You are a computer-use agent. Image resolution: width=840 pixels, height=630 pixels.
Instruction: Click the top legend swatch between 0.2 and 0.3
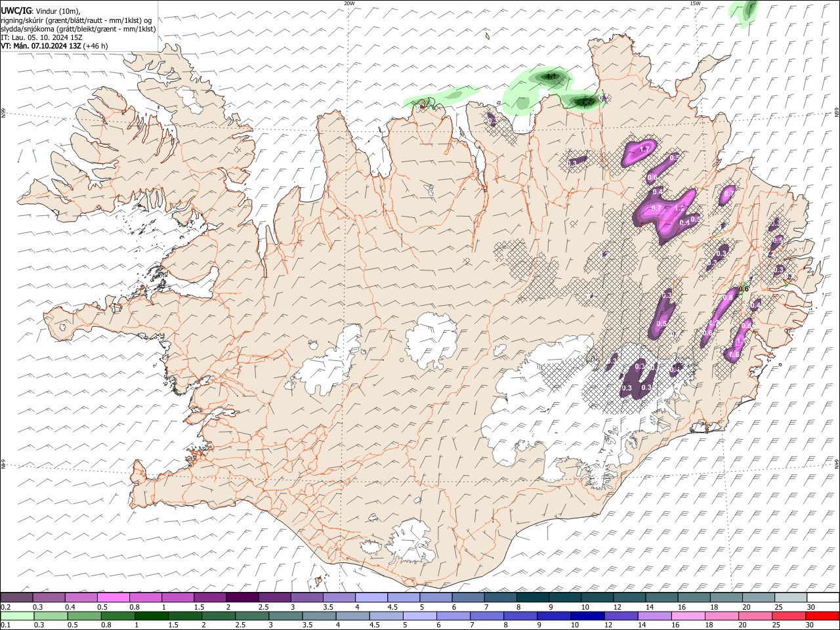[x=16, y=598]
